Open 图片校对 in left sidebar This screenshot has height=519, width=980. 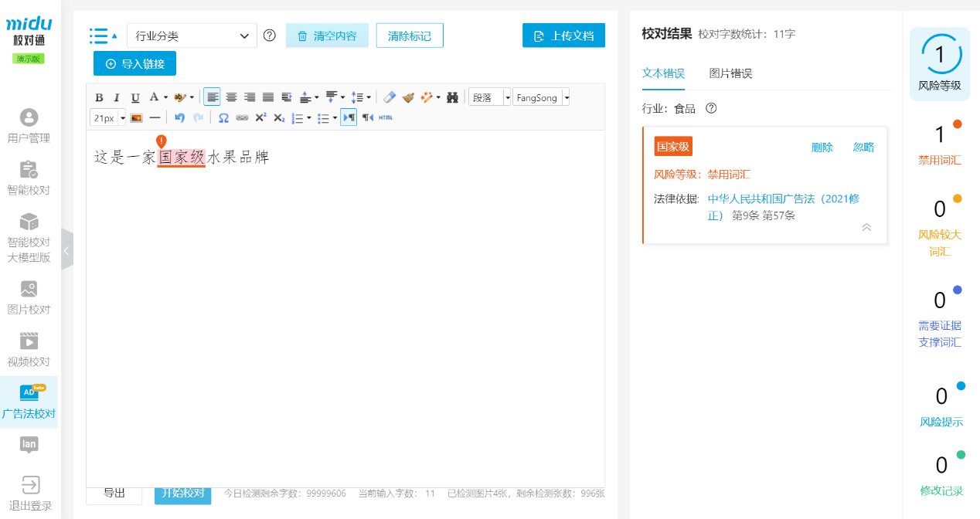tap(29, 298)
